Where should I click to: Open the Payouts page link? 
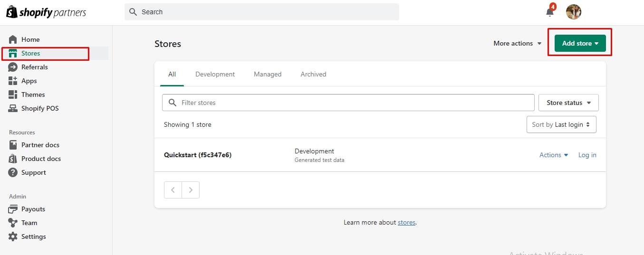33,209
